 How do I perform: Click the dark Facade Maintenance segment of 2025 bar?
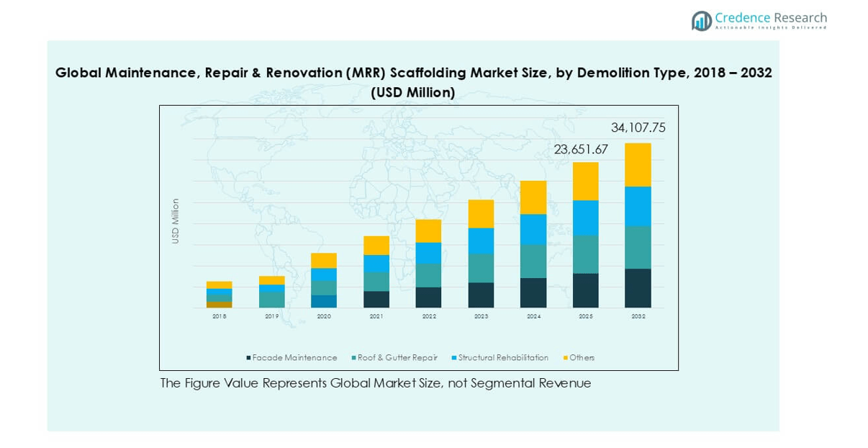(x=586, y=290)
